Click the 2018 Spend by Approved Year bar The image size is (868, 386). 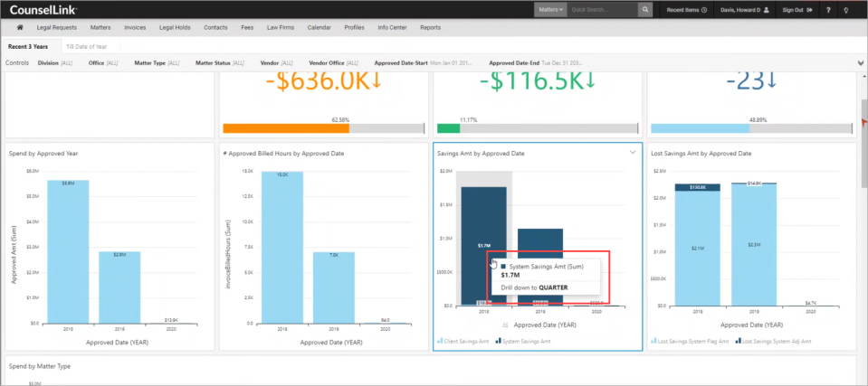point(68,251)
